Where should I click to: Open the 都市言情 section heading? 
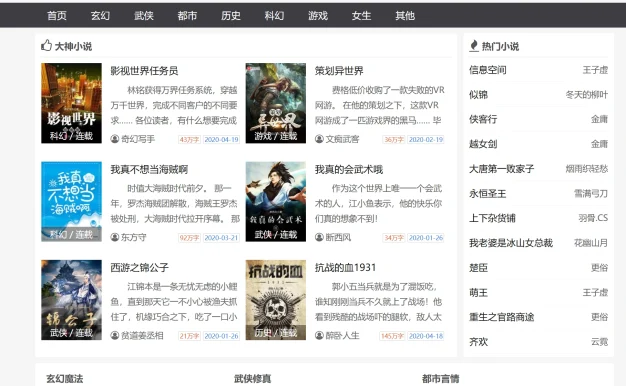click(440, 378)
